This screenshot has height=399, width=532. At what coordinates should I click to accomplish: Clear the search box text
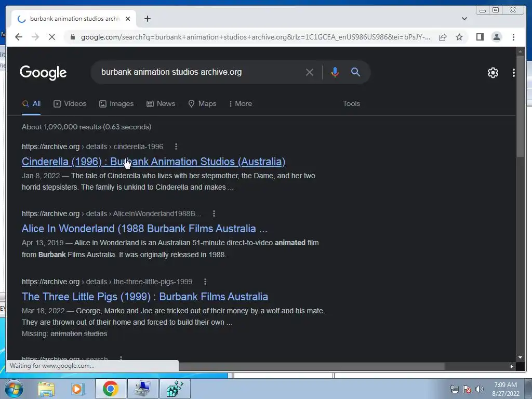309,72
